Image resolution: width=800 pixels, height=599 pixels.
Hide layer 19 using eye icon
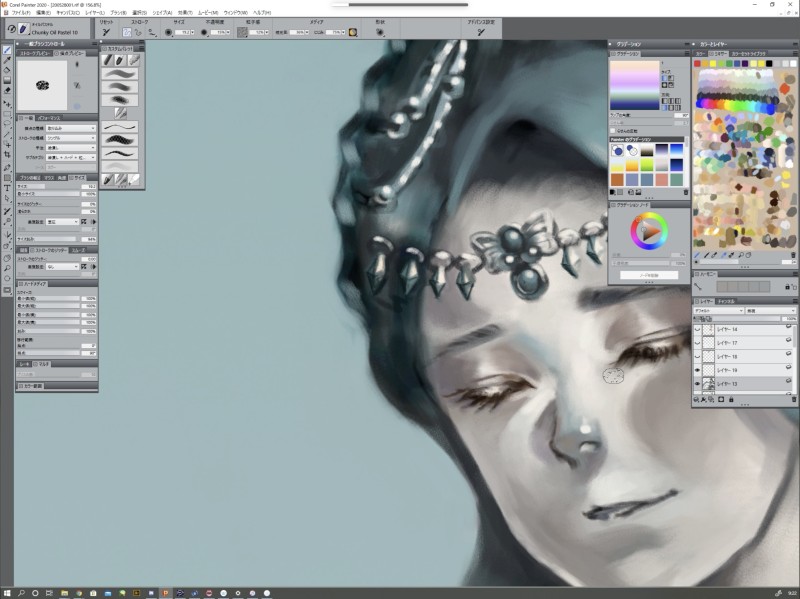tap(697, 370)
